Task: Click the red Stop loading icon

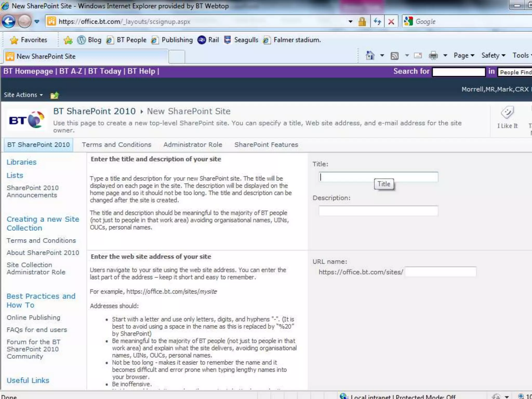Action: click(x=391, y=22)
